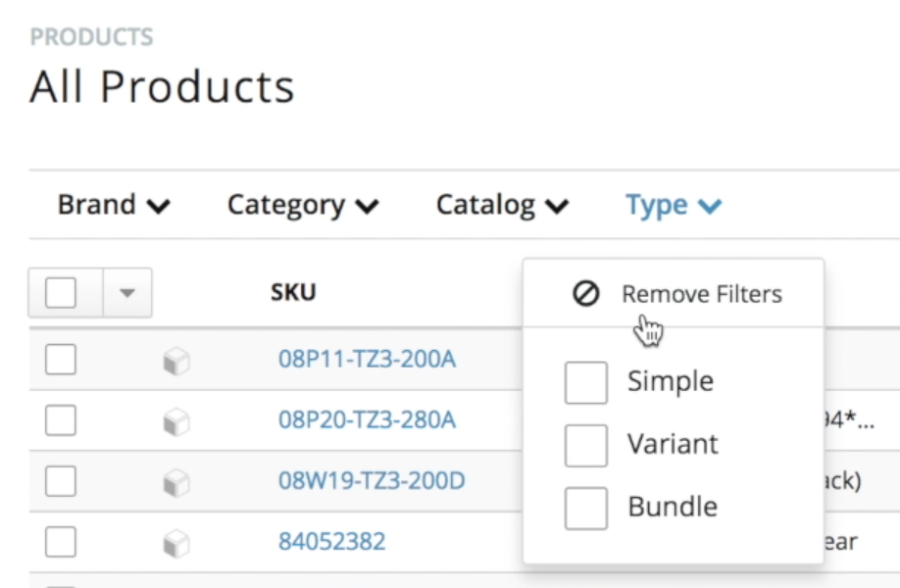Click the SKU column header
The image size is (900, 588).
tap(293, 293)
